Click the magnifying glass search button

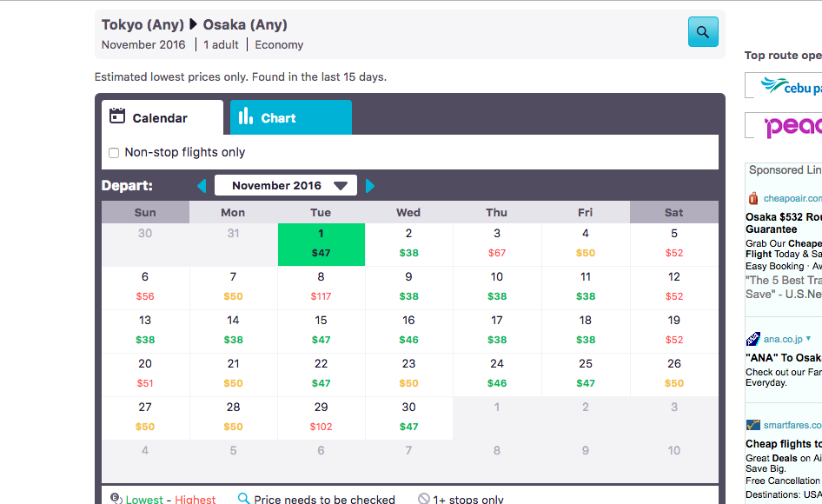[x=703, y=32]
